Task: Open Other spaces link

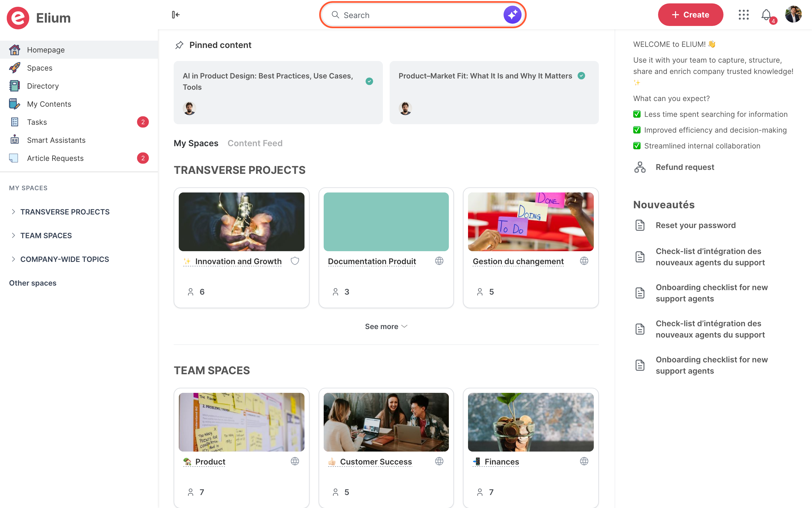Action: click(32, 283)
